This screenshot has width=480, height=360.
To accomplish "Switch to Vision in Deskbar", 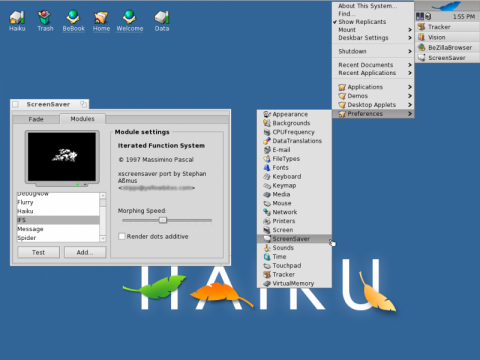I will [447, 37].
